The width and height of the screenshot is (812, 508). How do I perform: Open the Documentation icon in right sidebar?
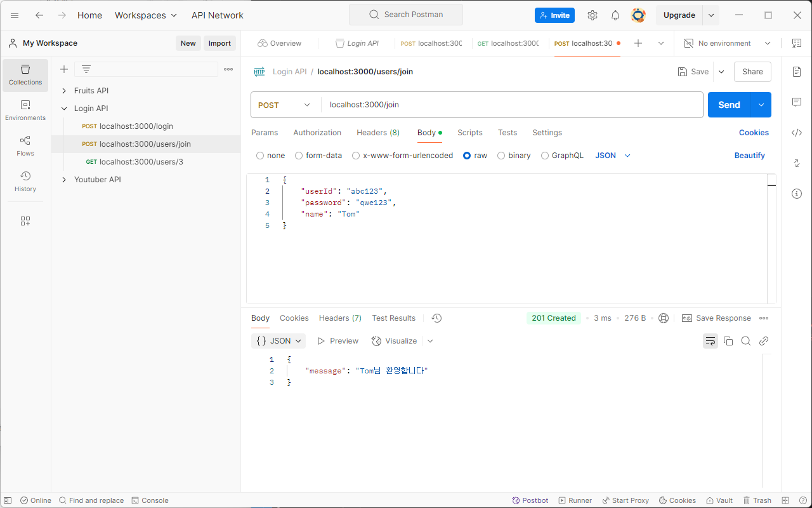coord(797,72)
